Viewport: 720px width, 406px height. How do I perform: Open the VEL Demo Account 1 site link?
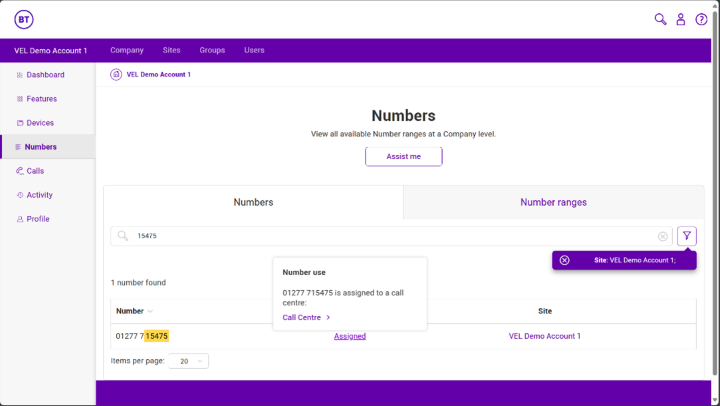[545, 336]
